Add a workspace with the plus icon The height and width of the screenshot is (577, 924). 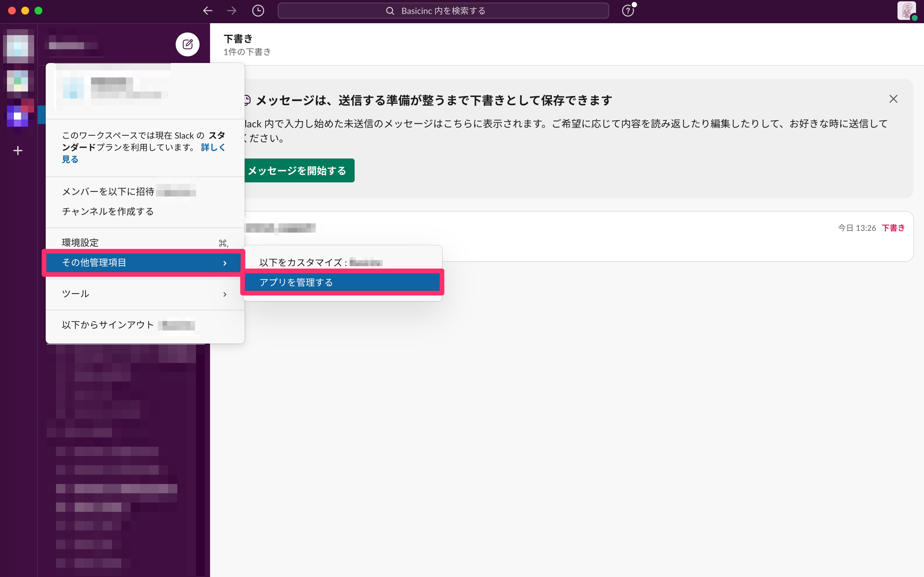coord(18,150)
